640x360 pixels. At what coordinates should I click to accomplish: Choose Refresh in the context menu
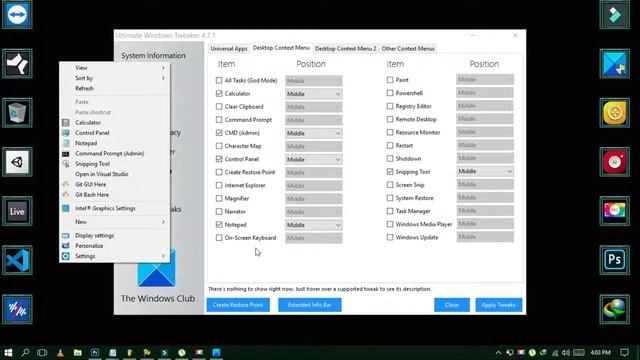click(84, 88)
